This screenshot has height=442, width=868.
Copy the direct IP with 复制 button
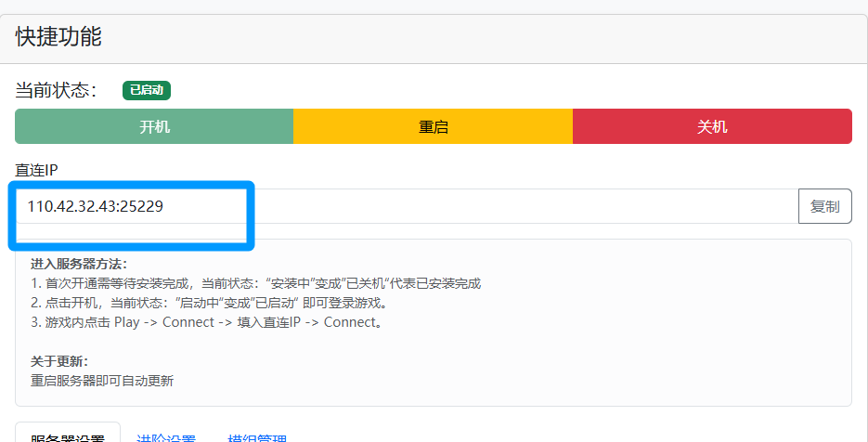[x=824, y=206]
